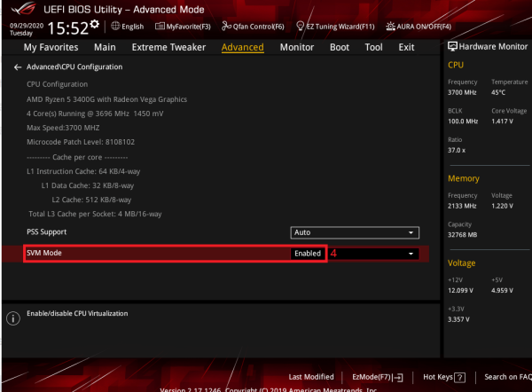Open the PSS Support dropdown
The width and height of the screenshot is (532, 392).
(x=355, y=232)
